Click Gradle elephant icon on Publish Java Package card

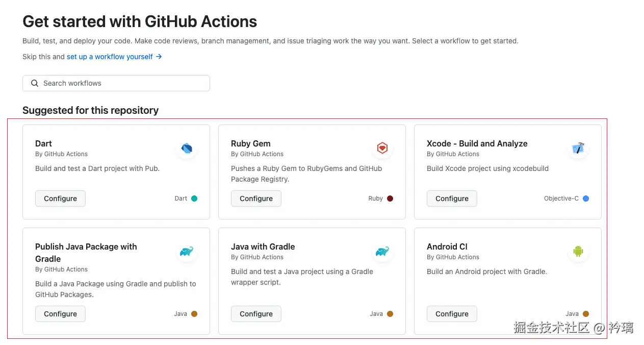(187, 252)
